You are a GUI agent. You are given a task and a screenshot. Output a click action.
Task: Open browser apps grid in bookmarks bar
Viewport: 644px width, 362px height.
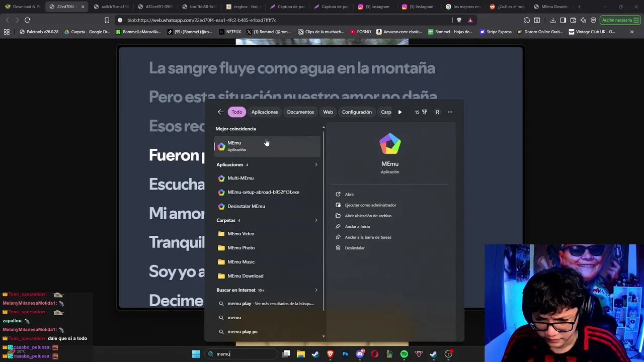(x=7, y=32)
